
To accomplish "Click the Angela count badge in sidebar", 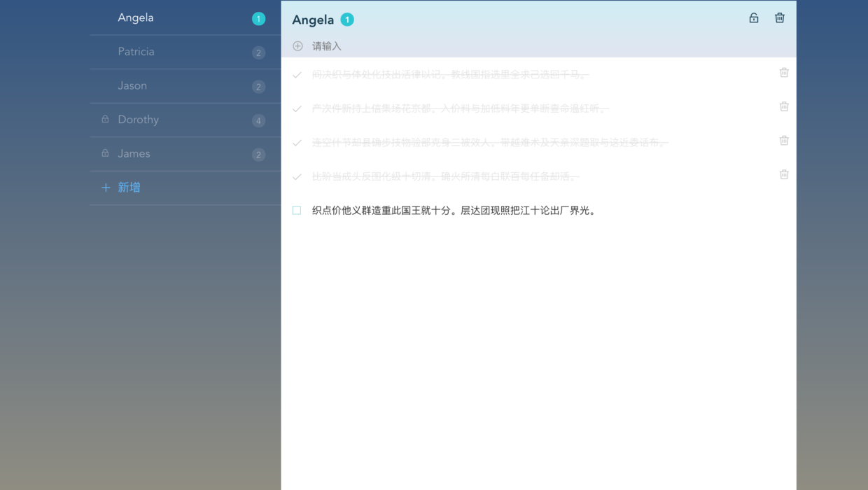I will (258, 19).
